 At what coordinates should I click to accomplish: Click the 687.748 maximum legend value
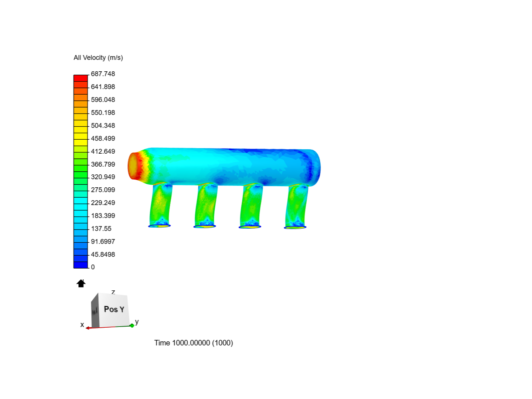coord(103,74)
